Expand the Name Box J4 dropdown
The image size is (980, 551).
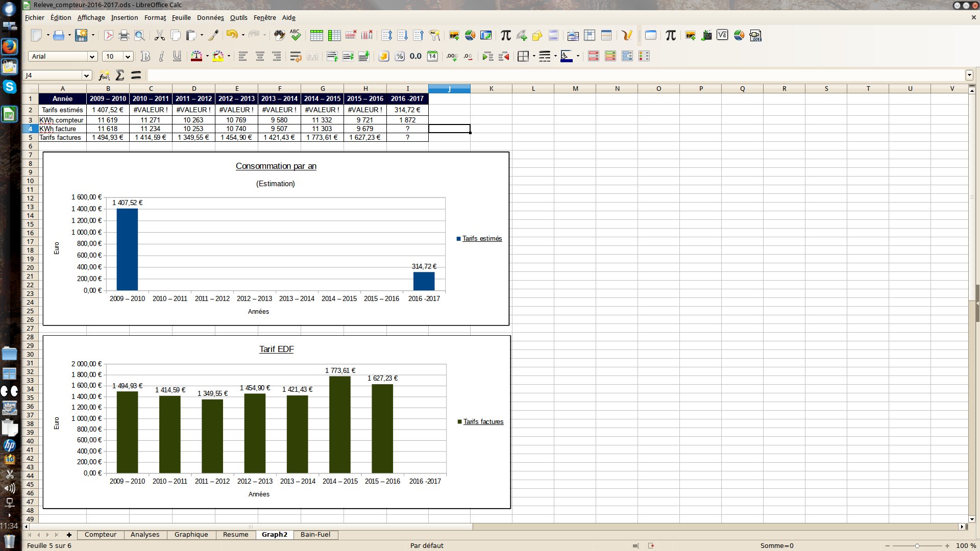coord(86,76)
